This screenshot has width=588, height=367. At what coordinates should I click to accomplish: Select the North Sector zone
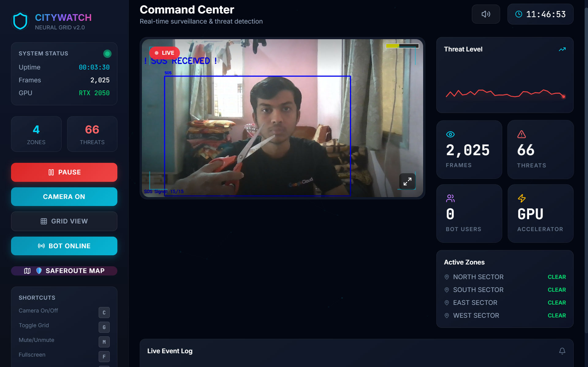(x=478, y=277)
